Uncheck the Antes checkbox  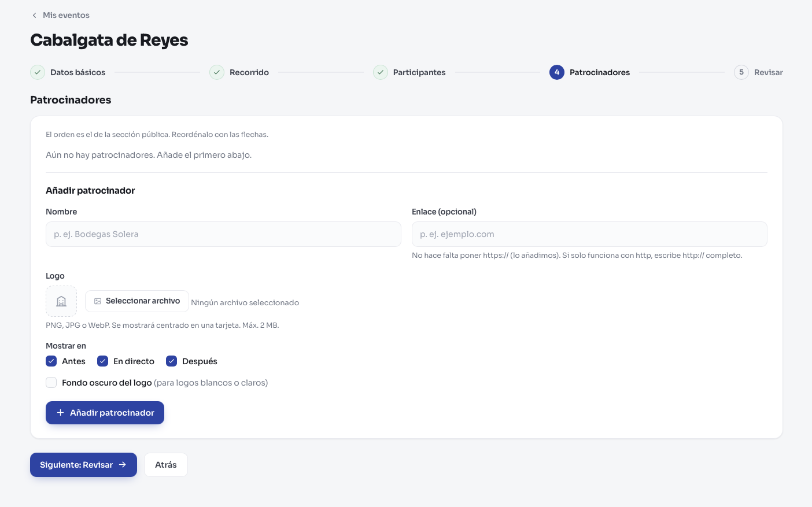coord(51,361)
